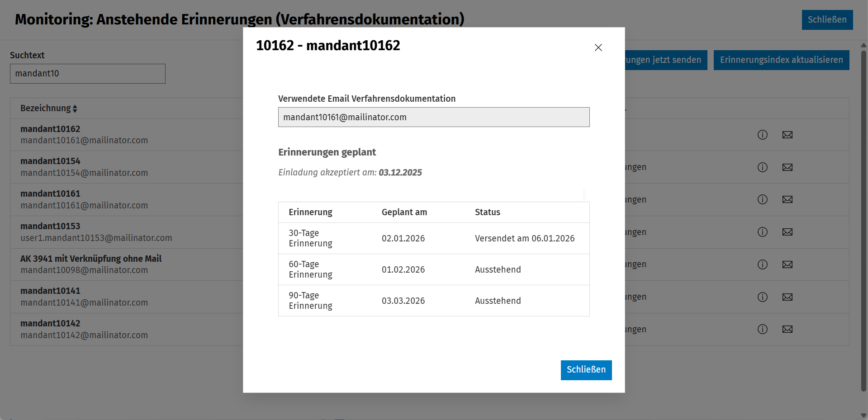The height and width of the screenshot is (420, 868).
Task: Click the Verwendete Email field
Action: (x=434, y=117)
